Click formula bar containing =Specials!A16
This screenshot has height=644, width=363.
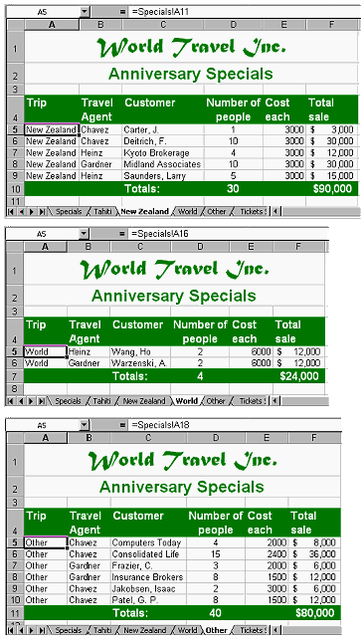coord(229,234)
